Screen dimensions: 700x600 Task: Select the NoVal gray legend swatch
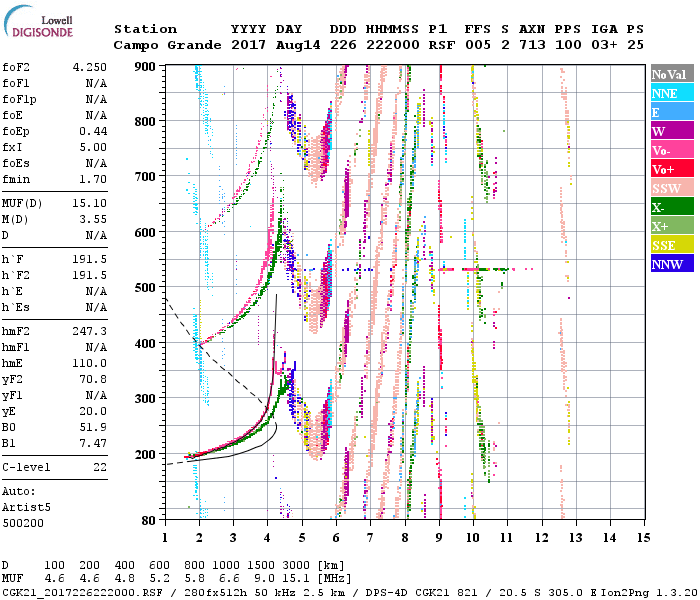(x=672, y=74)
